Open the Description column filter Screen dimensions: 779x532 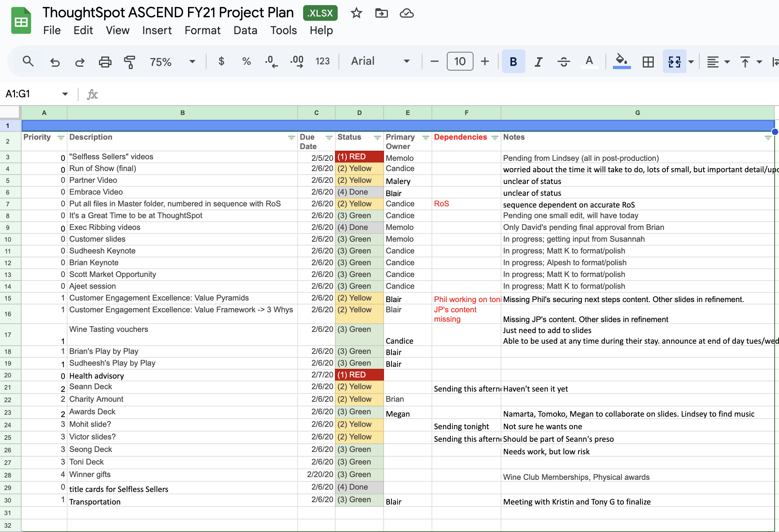coord(291,138)
